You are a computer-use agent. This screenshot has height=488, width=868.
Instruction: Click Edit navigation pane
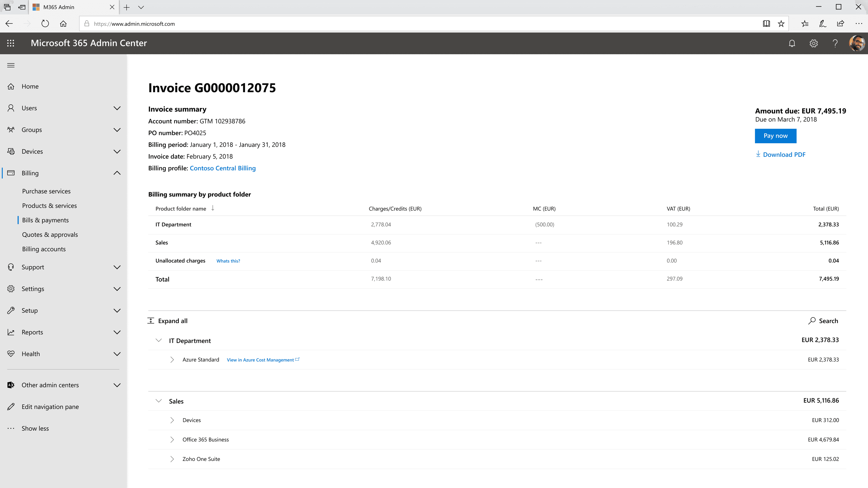point(50,407)
